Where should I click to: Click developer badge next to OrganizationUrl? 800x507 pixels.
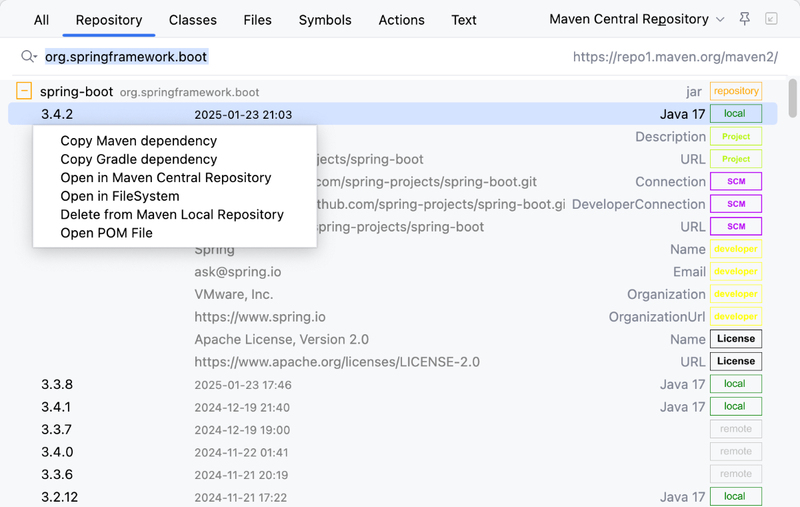tap(736, 316)
